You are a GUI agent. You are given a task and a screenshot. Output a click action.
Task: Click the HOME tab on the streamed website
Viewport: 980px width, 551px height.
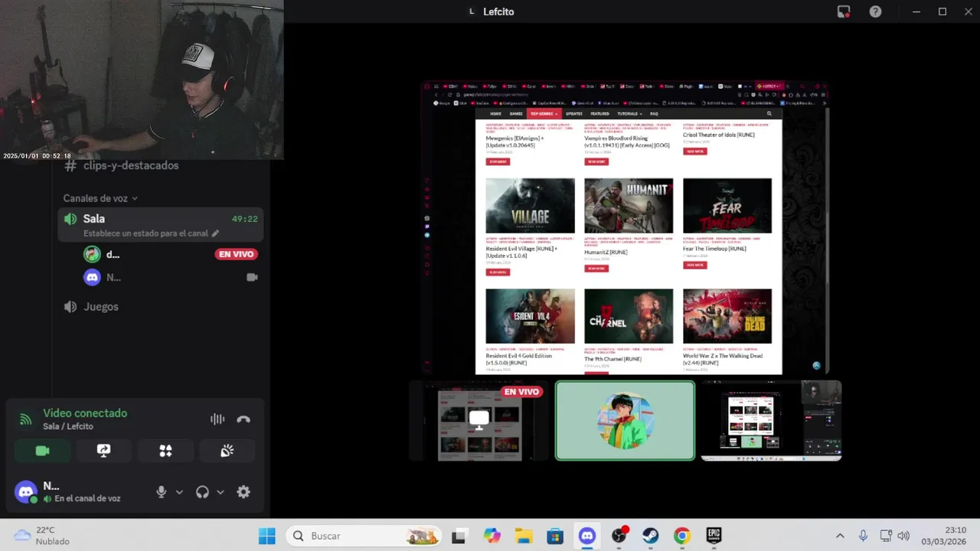click(495, 113)
